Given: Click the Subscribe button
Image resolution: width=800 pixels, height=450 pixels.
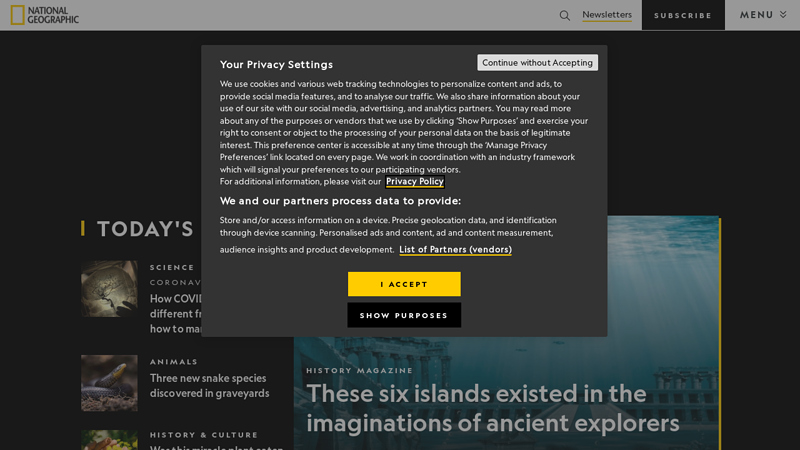Looking at the screenshot, I should tap(683, 15).
